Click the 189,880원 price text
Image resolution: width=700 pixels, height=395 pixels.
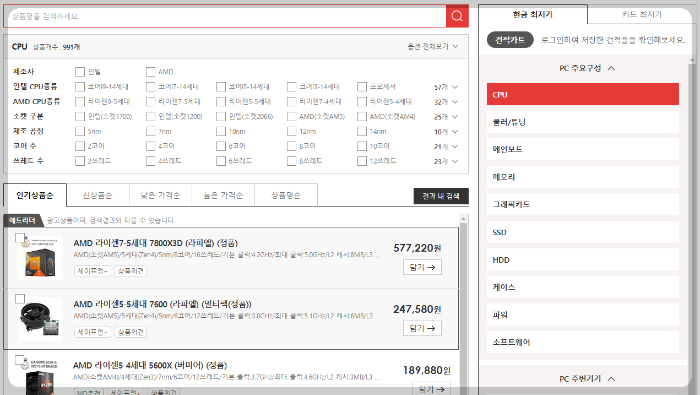pyautogui.click(x=427, y=370)
